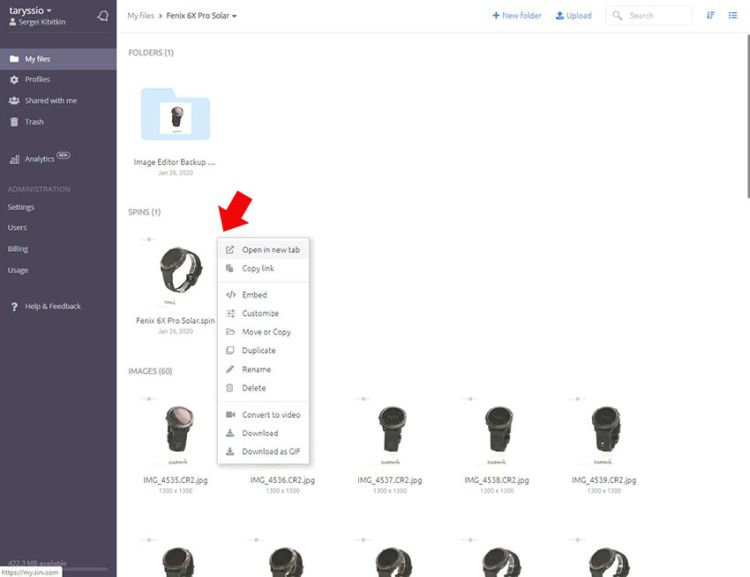Screen dimensions: 750x577
Task: Select Fenix 6X Pro Solar.spin thumbnail
Action: click(x=181, y=272)
